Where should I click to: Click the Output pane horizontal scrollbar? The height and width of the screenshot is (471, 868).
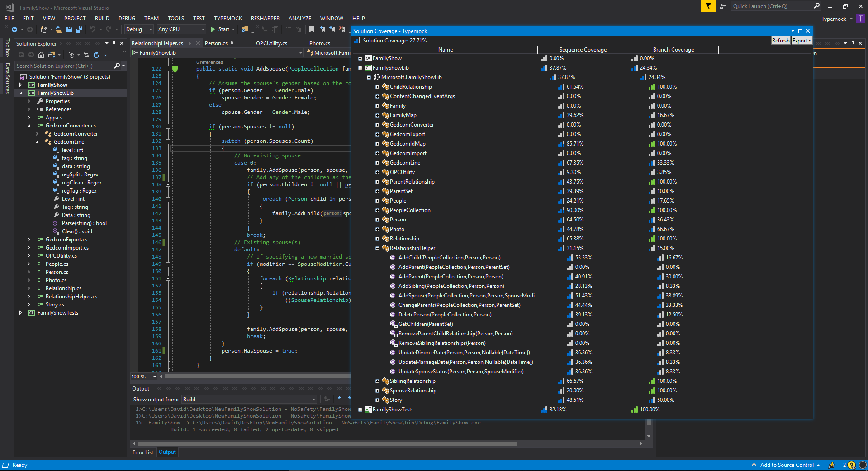coord(327,444)
